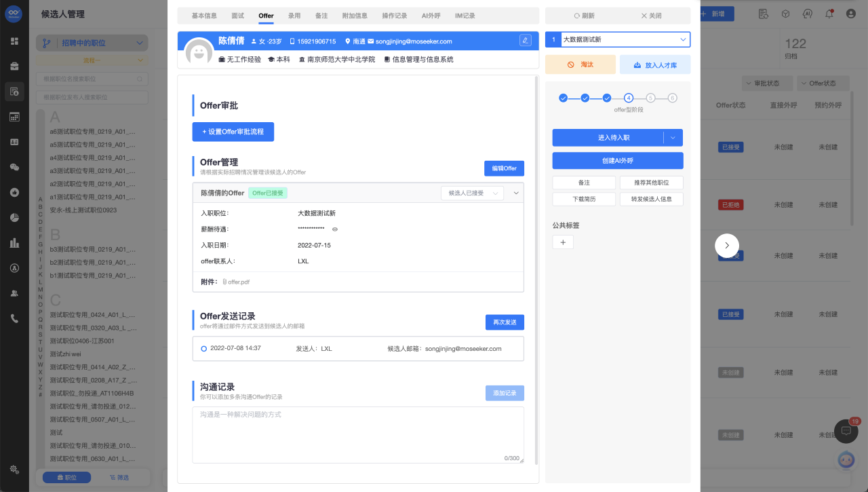Viewport: 868px width, 492px height.
Task: Click the cube icon in the top bar
Action: point(785,14)
